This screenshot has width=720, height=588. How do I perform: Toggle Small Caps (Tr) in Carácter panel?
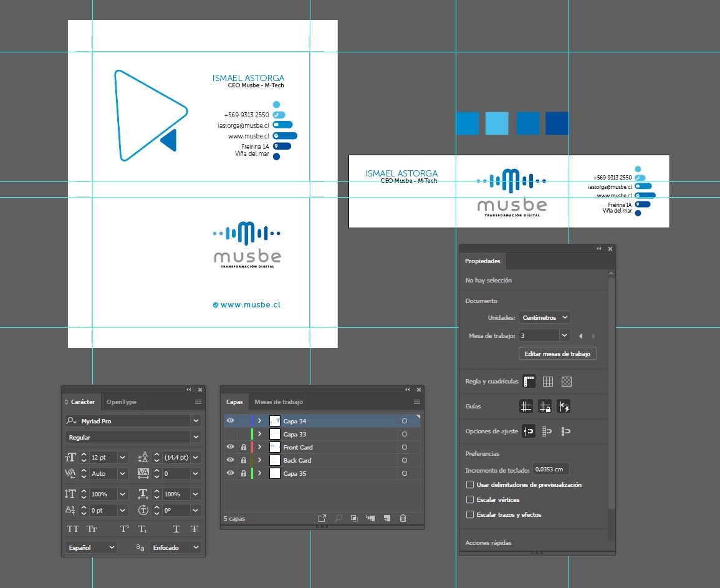92,529
